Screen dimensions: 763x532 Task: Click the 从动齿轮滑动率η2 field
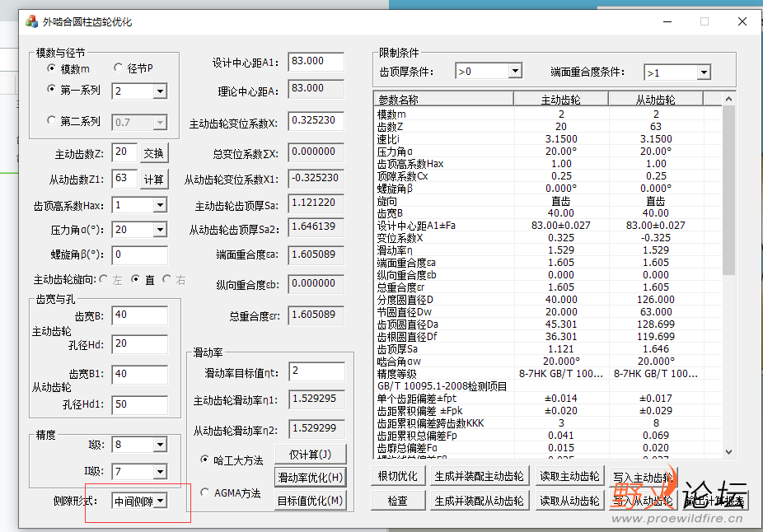click(x=316, y=429)
